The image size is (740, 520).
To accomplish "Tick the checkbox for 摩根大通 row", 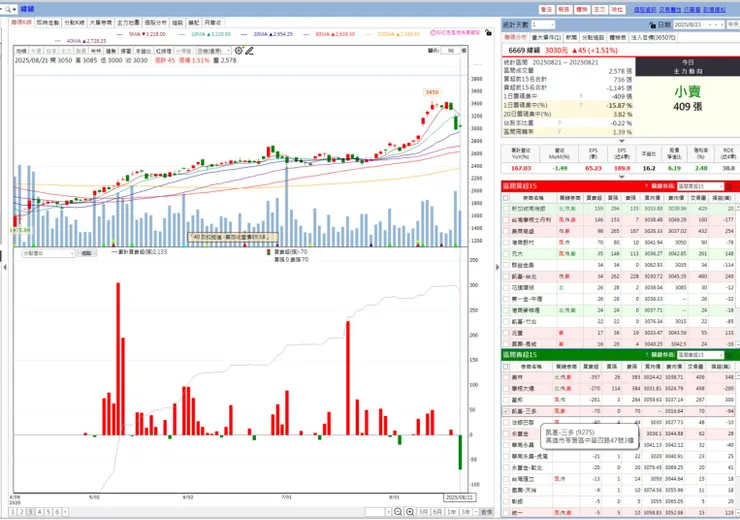I will [506, 389].
